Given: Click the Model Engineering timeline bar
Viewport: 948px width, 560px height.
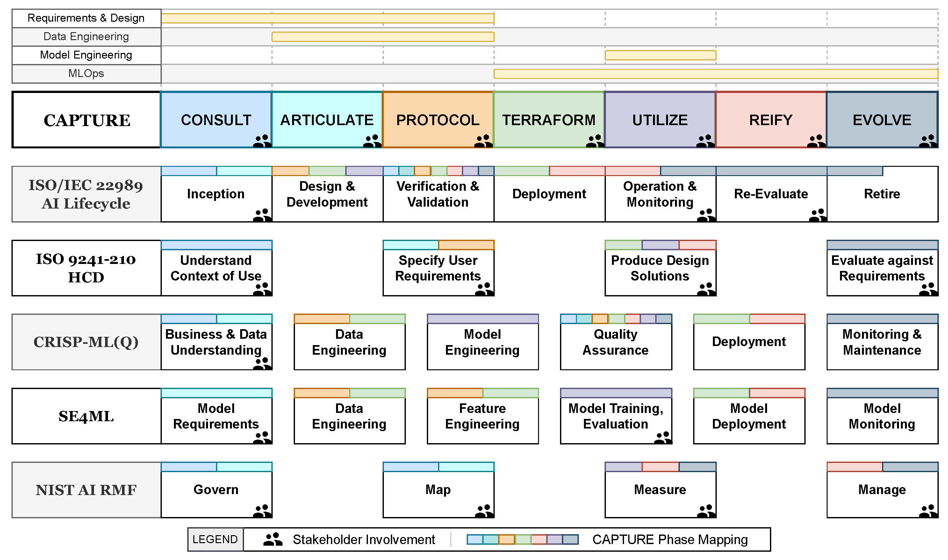Looking at the screenshot, I should click(x=660, y=55).
